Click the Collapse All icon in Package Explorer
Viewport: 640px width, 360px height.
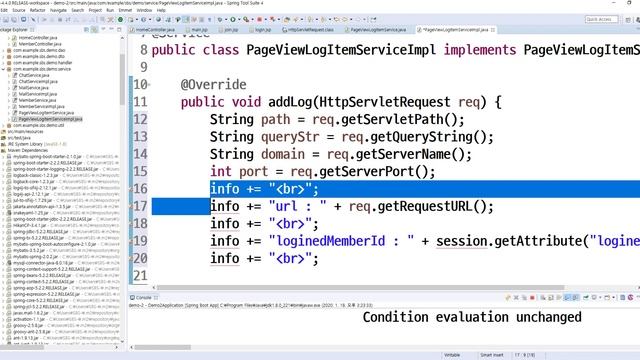pos(86,29)
